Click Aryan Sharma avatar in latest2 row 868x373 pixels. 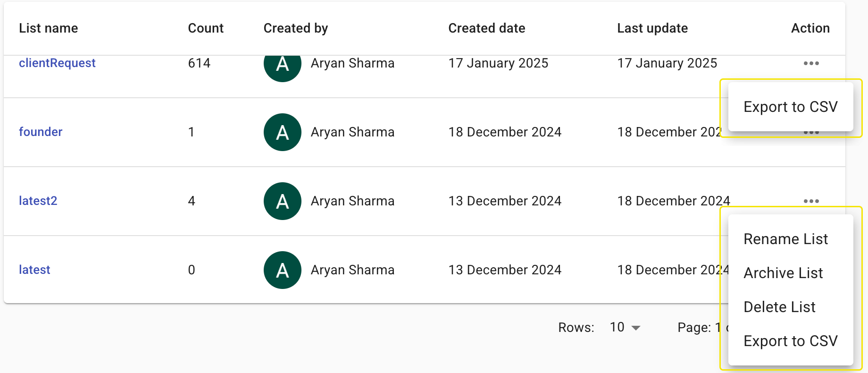point(282,201)
